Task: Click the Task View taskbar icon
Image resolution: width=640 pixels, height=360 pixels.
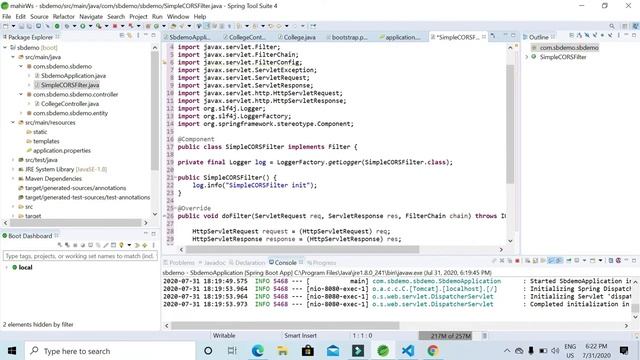Action: point(232,351)
